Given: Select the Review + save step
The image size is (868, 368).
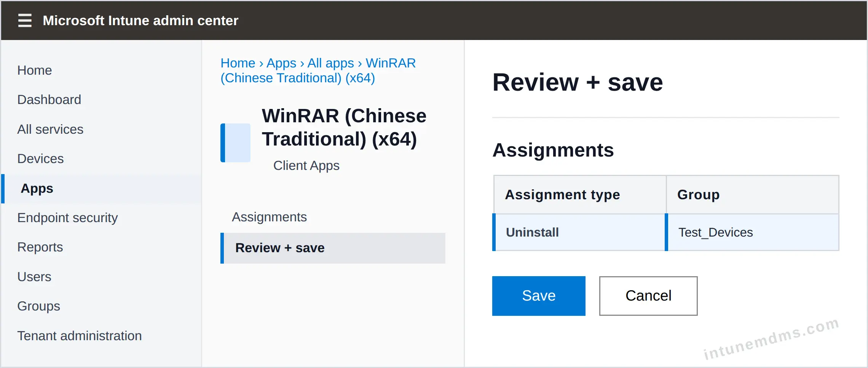Looking at the screenshot, I should coord(333,248).
